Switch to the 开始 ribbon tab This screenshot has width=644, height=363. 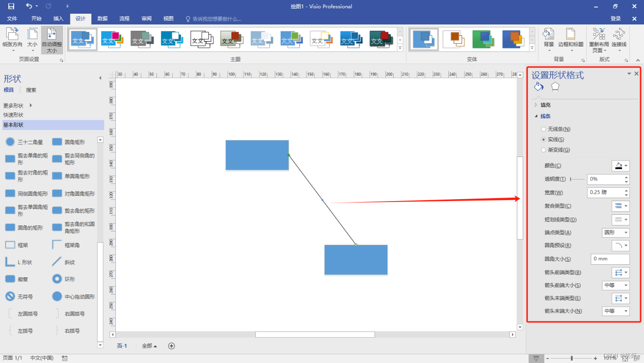click(x=36, y=18)
